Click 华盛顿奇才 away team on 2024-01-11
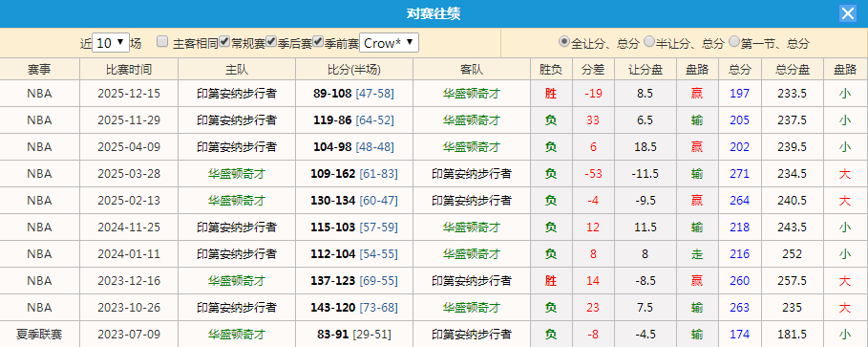Image resolution: width=868 pixels, height=347 pixels. pos(472,254)
